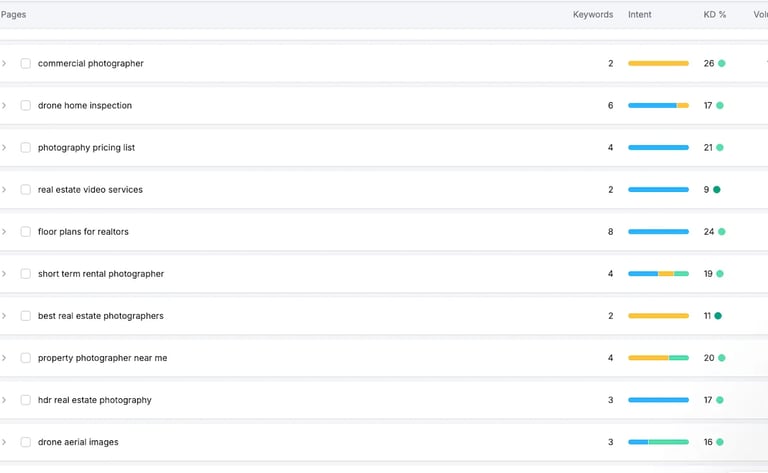Check the short term rental photographer box

[25, 274]
